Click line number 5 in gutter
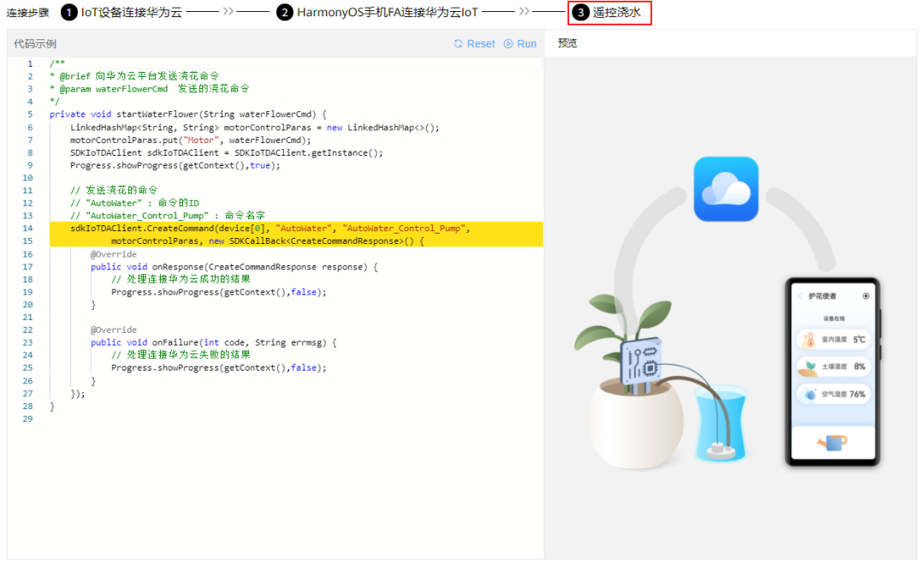 coord(29,114)
